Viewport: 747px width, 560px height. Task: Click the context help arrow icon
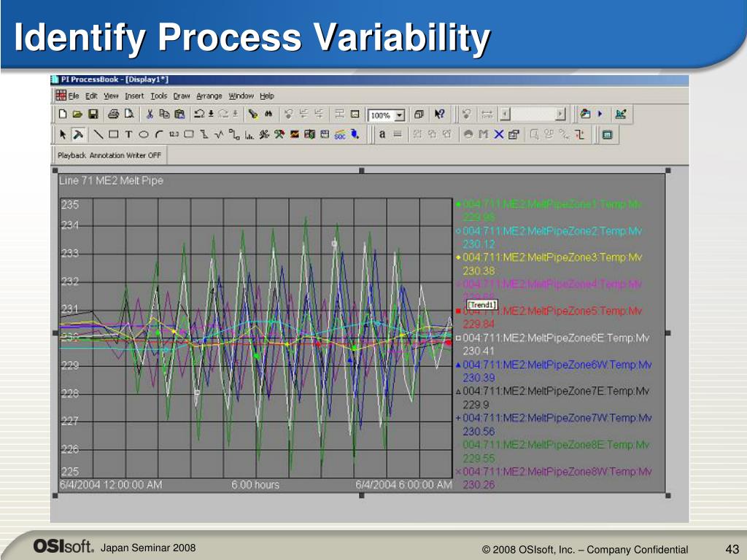tap(439, 114)
